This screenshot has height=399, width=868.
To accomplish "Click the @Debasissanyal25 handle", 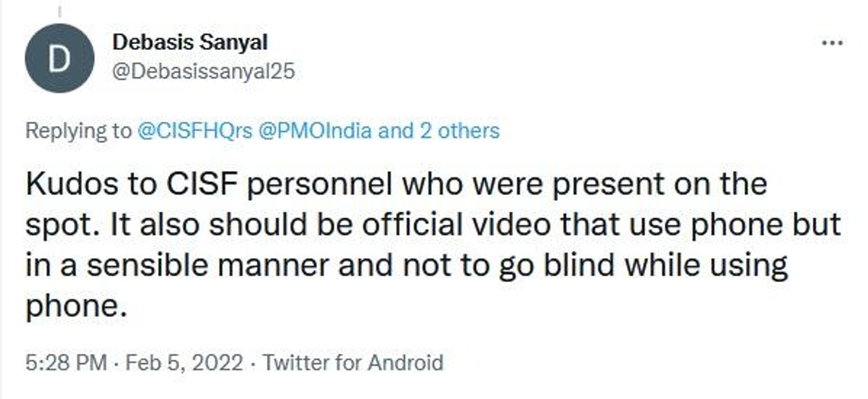I will pyautogui.click(x=203, y=71).
